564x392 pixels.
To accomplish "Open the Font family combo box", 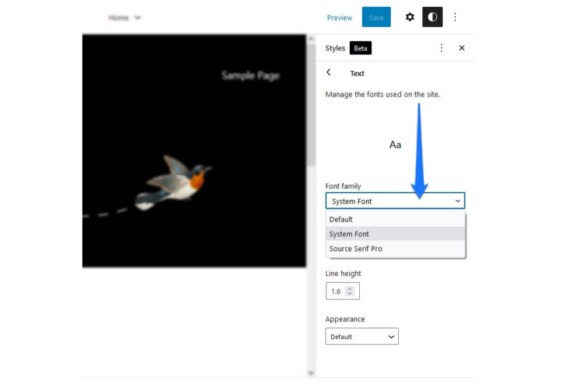I will pos(395,201).
